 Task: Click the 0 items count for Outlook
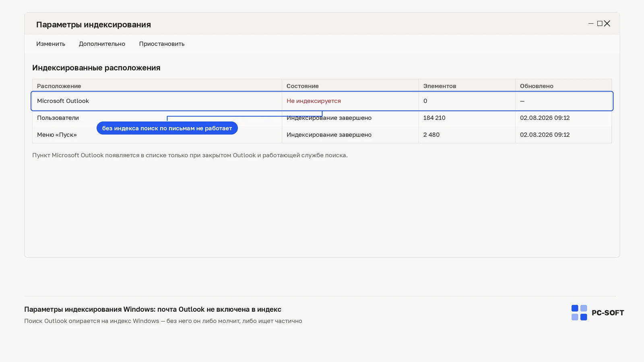(425, 101)
